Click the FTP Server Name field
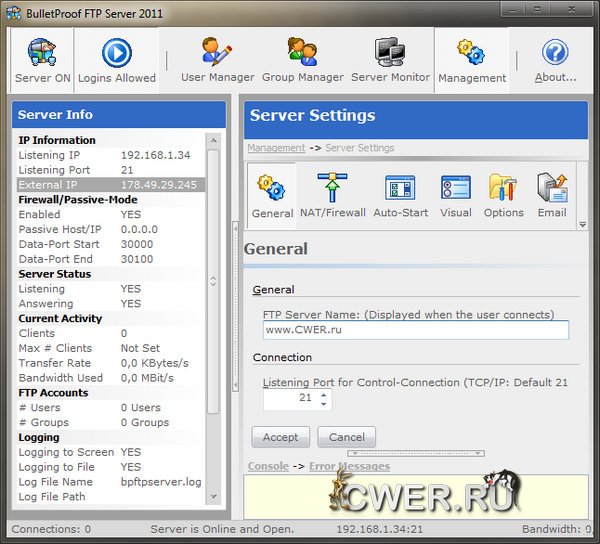This screenshot has width=600, height=544. (416, 330)
